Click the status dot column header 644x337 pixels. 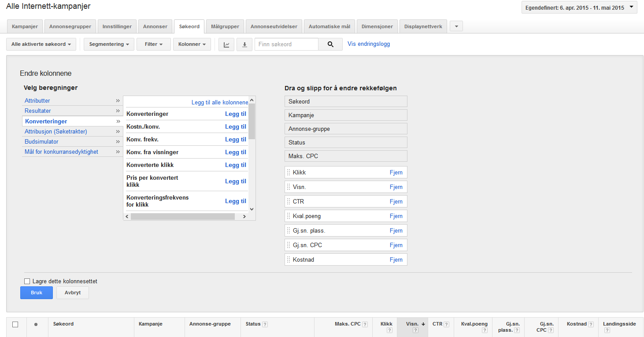(x=36, y=324)
